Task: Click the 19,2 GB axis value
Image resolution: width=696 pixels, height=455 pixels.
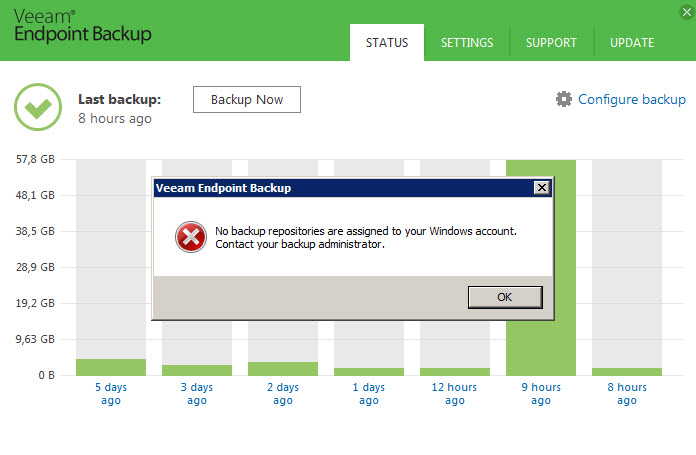Action: pyautogui.click(x=36, y=303)
